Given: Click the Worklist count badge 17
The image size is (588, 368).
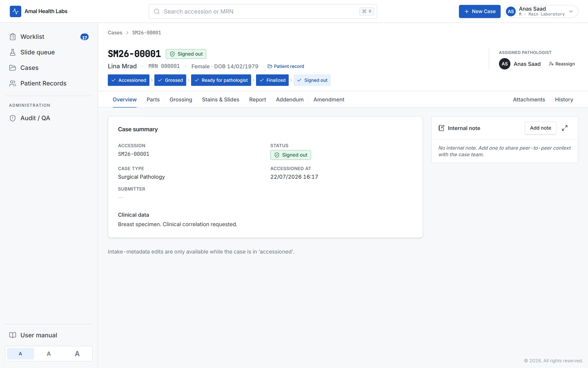Looking at the screenshot, I should coord(85,37).
